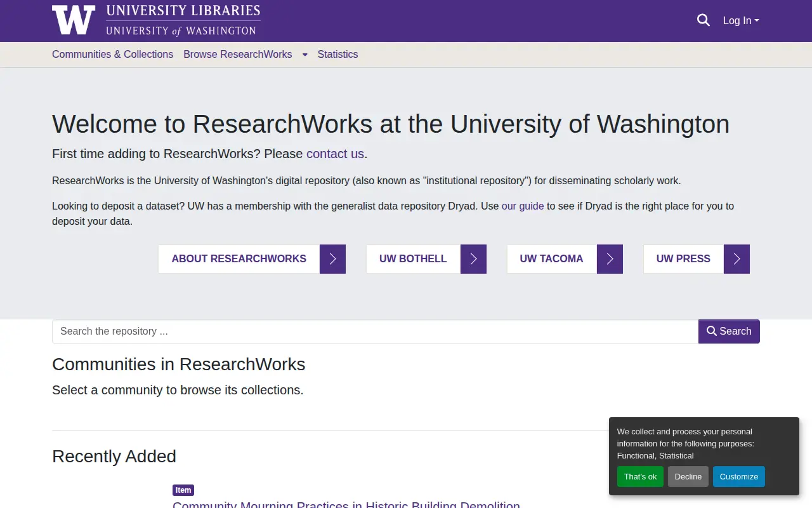
Task: Click the University of Washington W logo
Action: tap(74, 20)
